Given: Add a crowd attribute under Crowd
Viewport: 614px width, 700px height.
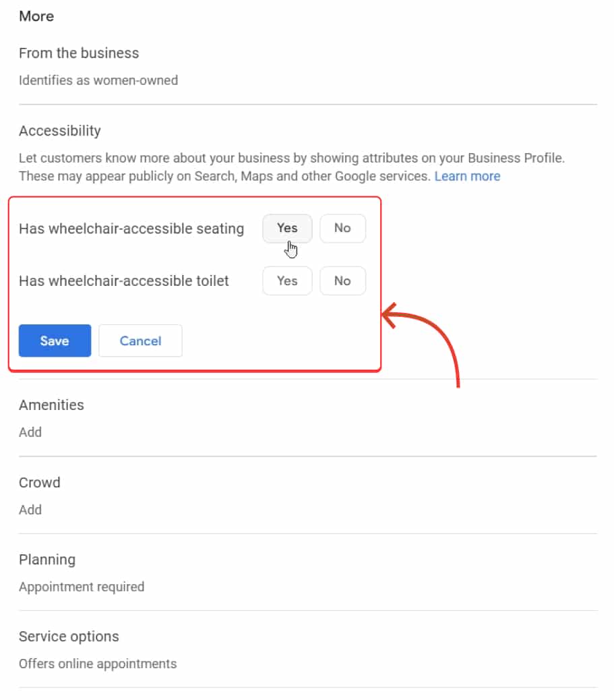Looking at the screenshot, I should [30, 510].
